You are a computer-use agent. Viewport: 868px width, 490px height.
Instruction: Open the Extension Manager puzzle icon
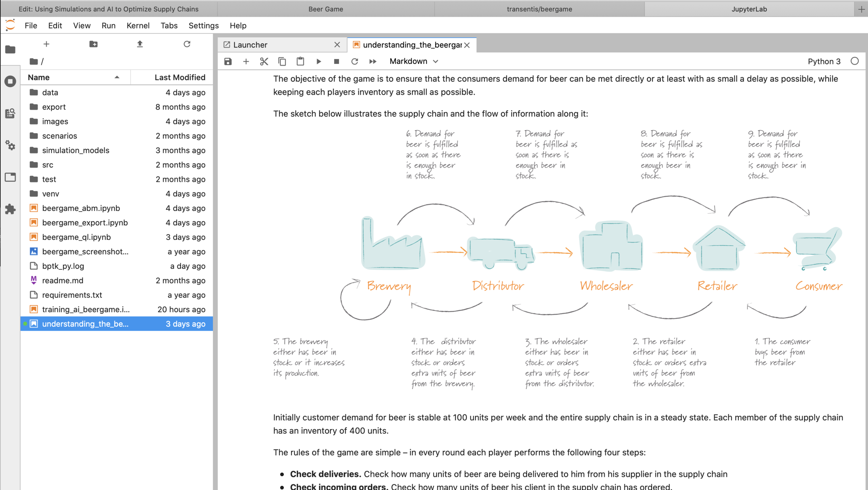pos(10,209)
